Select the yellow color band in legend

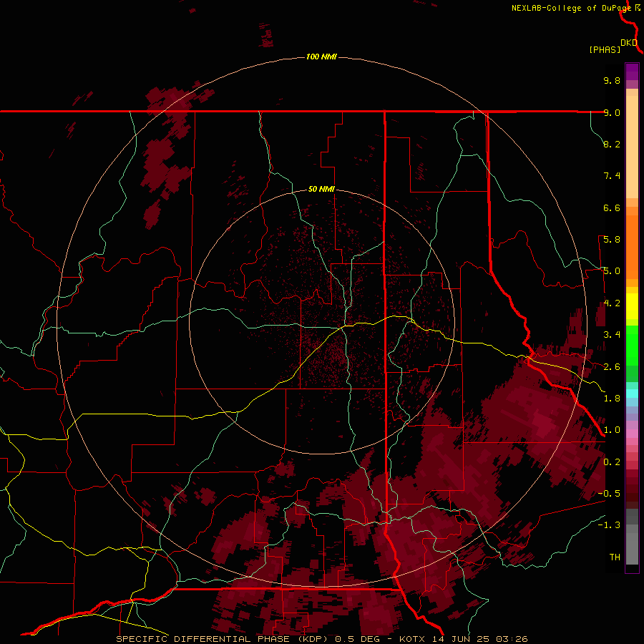[632, 306]
